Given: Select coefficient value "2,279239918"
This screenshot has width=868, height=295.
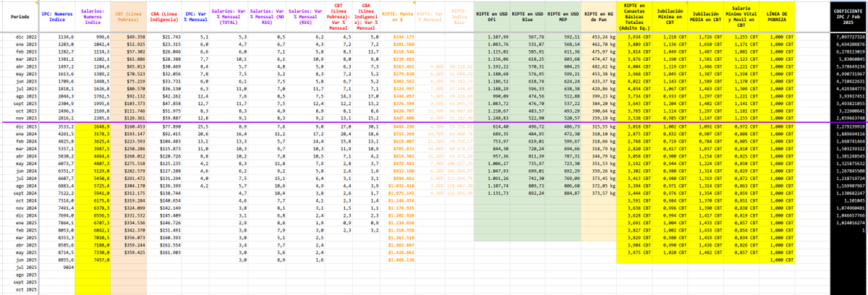Looking at the screenshot, I should pyautogui.click(x=849, y=126).
